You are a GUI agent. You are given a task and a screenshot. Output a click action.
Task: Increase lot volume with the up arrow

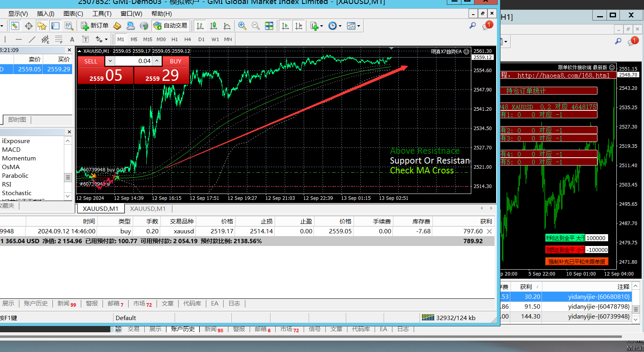pyautogui.click(x=157, y=61)
